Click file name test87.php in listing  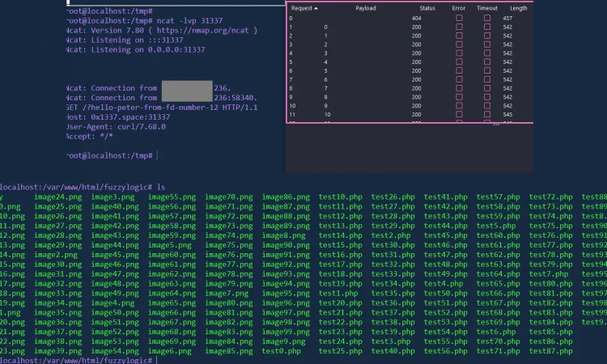[550, 351]
